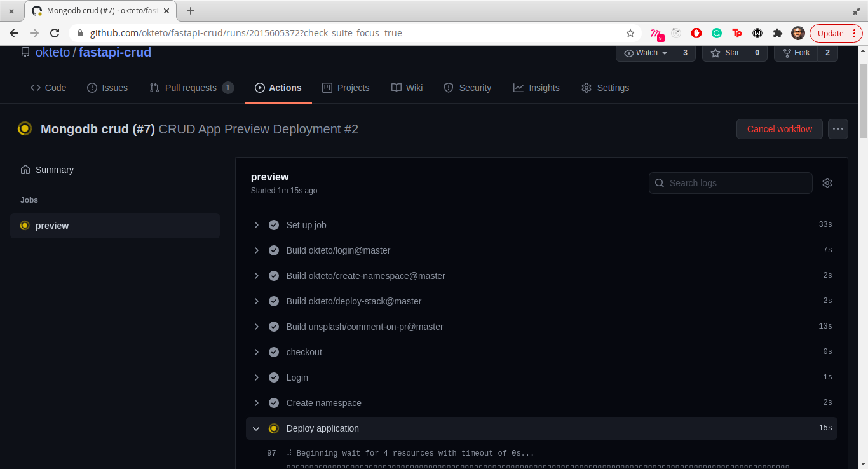Click the red ad blocker extension icon
Image resolution: width=868 pixels, height=469 pixels.
pos(696,33)
